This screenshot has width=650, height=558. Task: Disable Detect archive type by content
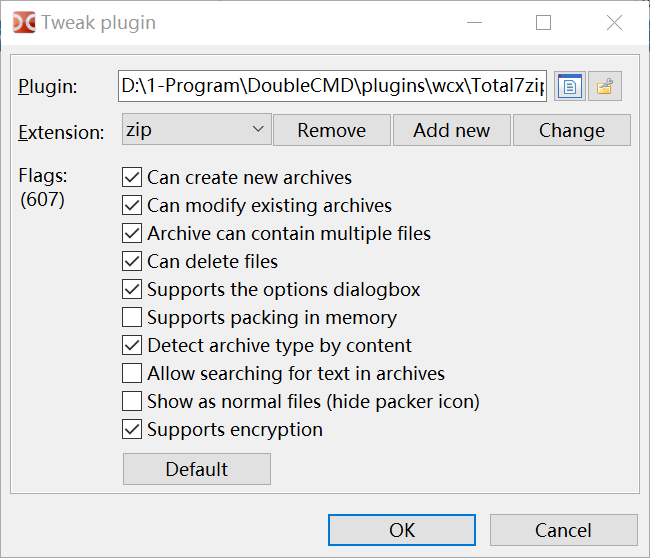132,346
